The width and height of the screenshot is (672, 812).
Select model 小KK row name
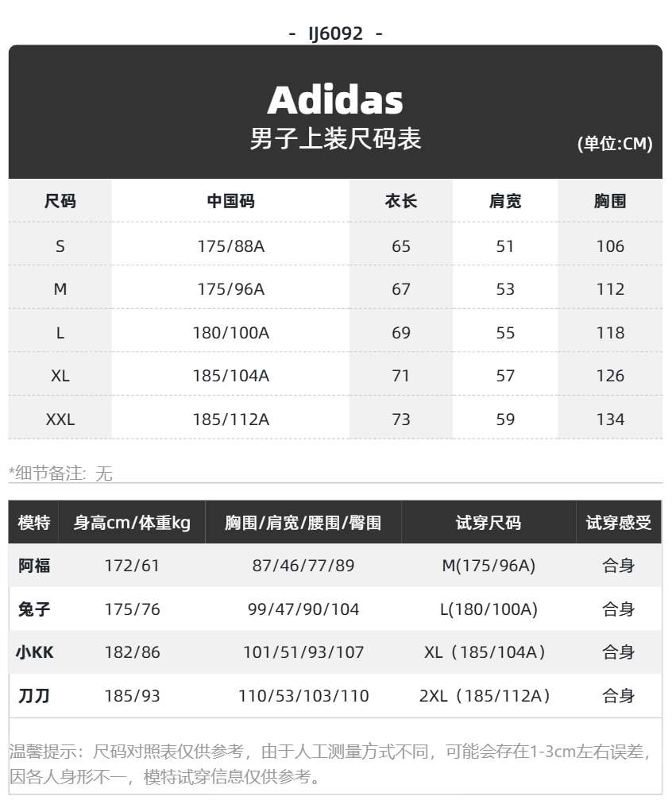pos(34,652)
